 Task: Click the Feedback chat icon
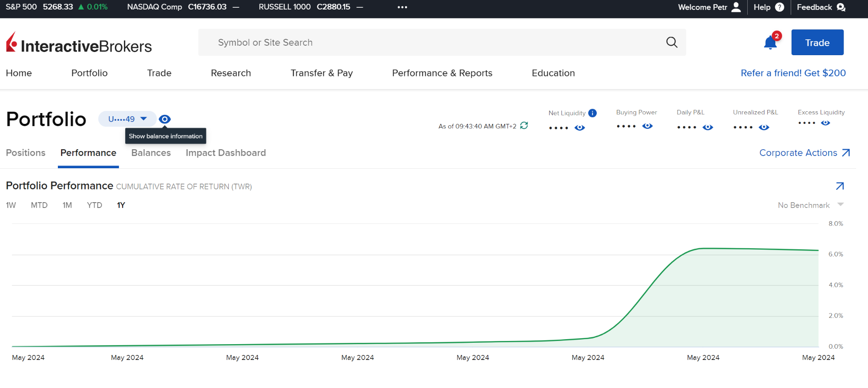pos(841,7)
